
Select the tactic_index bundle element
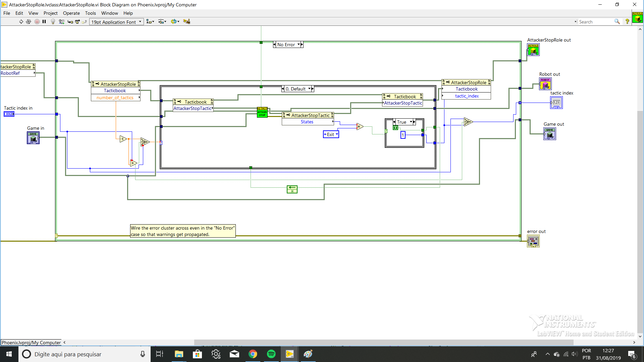click(x=466, y=96)
